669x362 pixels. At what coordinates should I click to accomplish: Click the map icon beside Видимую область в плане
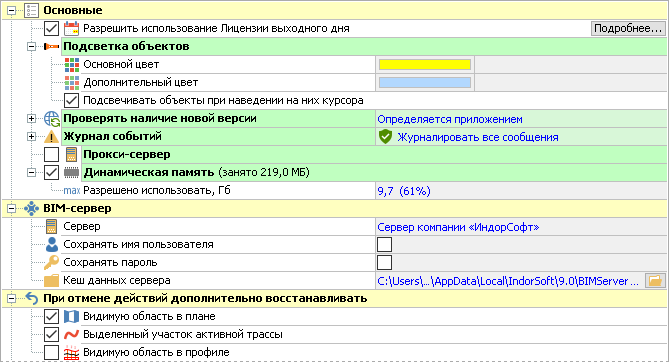coord(71,316)
